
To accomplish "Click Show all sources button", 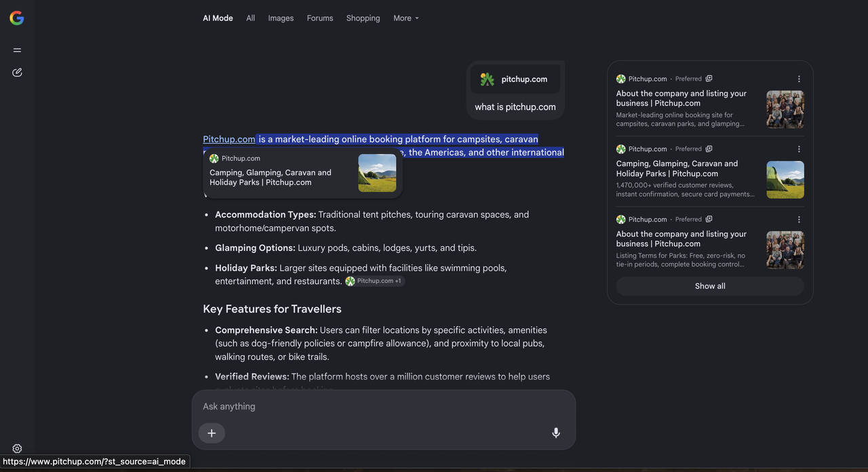I will pyautogui.click(x=710, y=286).
